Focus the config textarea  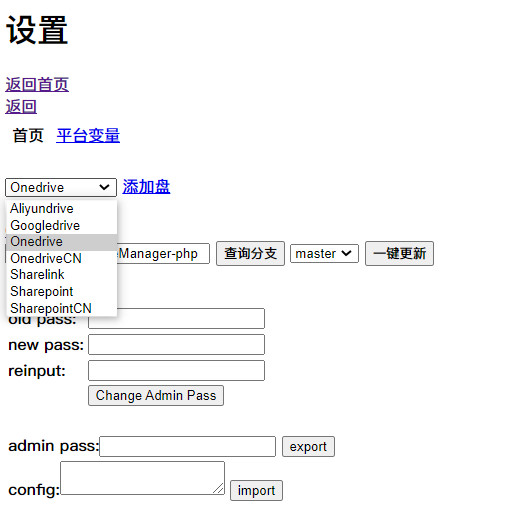tap(142, 478)
